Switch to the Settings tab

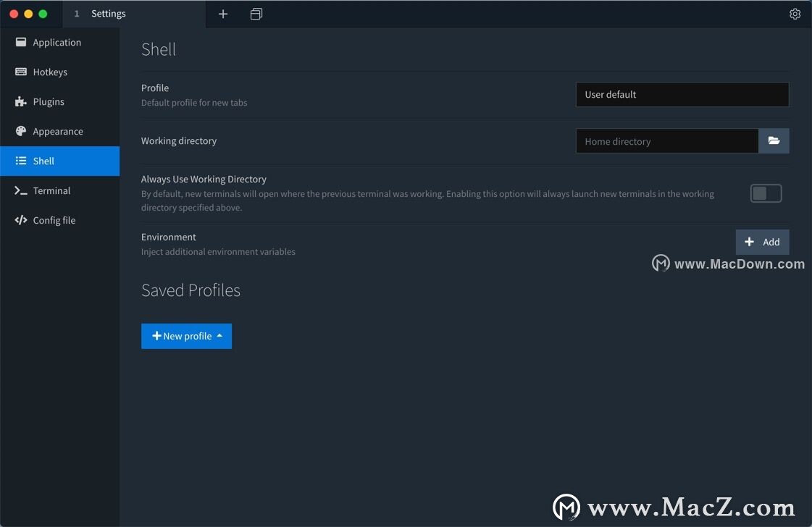134,14
